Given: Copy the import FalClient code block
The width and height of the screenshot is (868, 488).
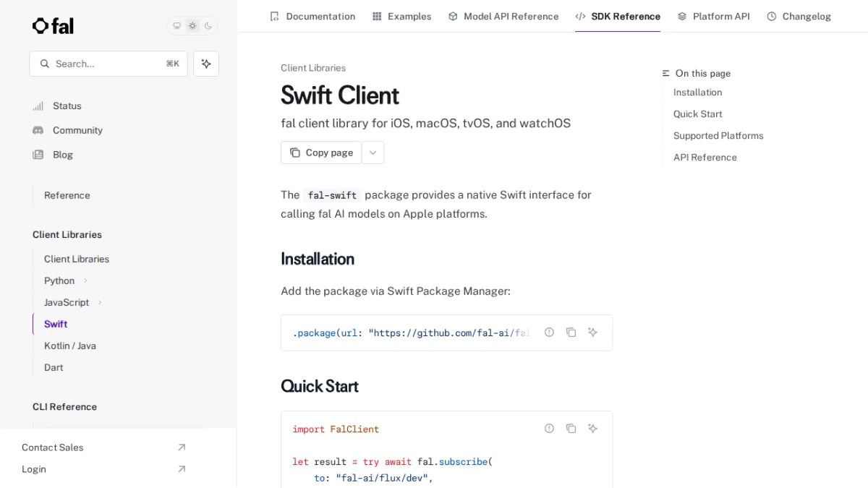Looking at the screenshot, I should click(x=571, y=429).
